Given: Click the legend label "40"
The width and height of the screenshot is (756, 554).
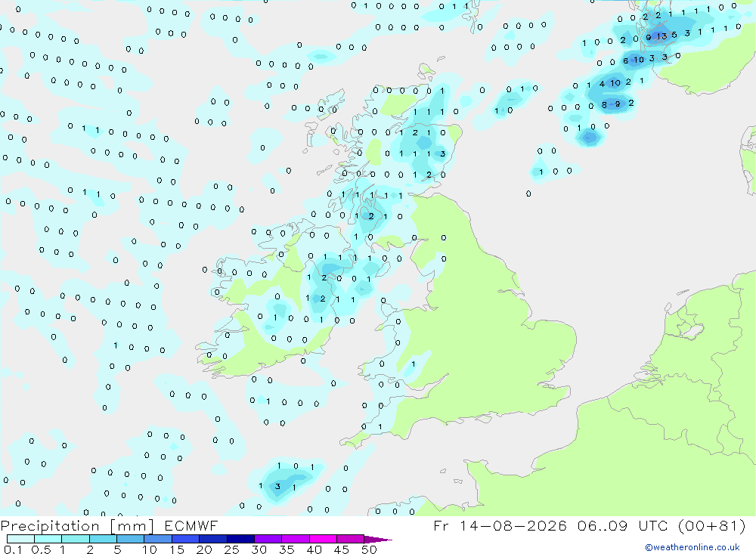Looking at the screenshot, I should tap(314, 549).
